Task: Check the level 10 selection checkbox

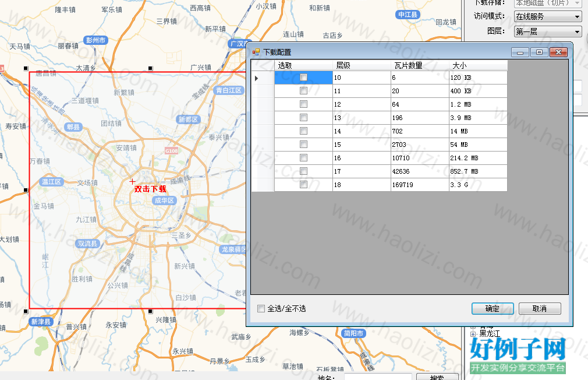Action: 303,78
